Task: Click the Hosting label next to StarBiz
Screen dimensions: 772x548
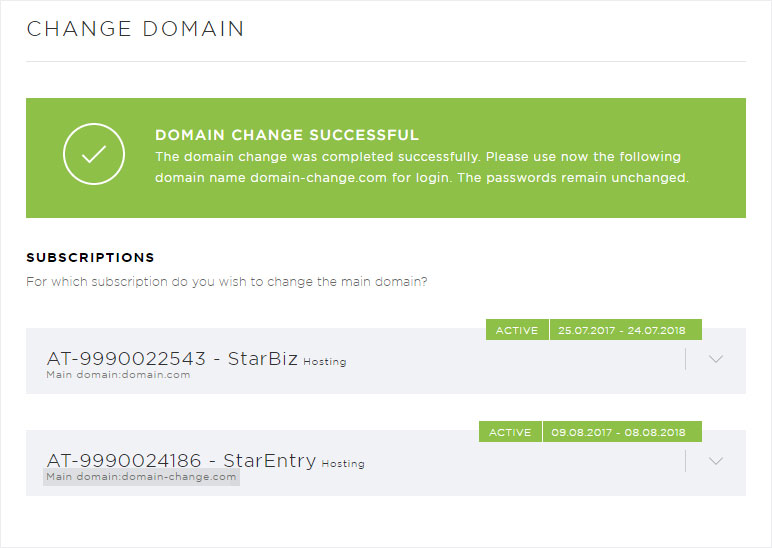Action: click(325, 361)
